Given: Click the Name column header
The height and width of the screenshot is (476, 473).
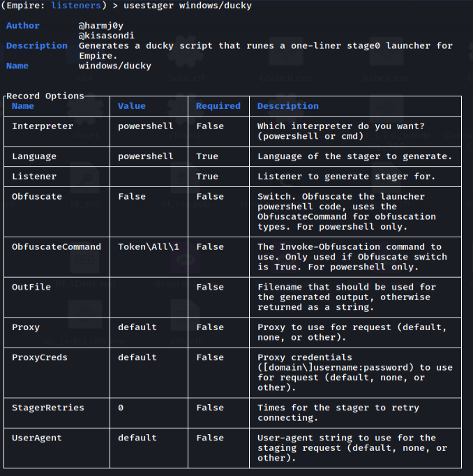Looking at the screenshot, I should click(23, 106).
